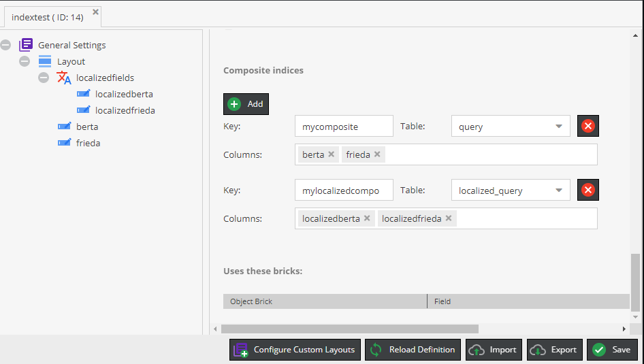Select the frieda field in tree
The width and height of the screenshot is (644, 364).
coord(88,143)
